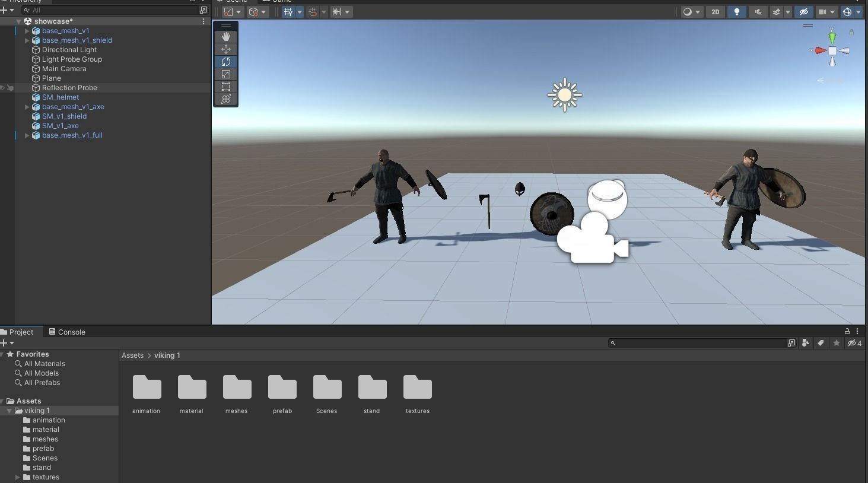Switch to the Console tab
The width and height of the screenshot is (868, 483).
pos(67,332)
